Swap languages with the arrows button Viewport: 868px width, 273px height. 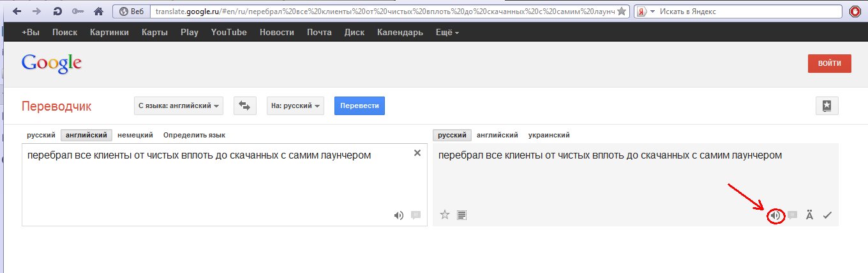click(x=244, y=105)
